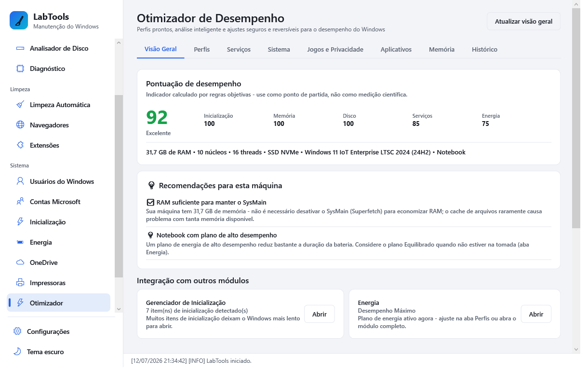This screenshot has width=588, height=386.
Task: Open the Sistema tab
Action: point(279,49)
